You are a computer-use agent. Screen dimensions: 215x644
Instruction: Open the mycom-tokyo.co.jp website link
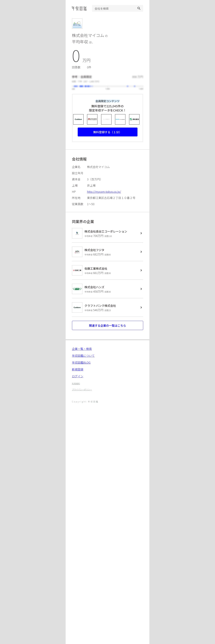tap(104, 191)
